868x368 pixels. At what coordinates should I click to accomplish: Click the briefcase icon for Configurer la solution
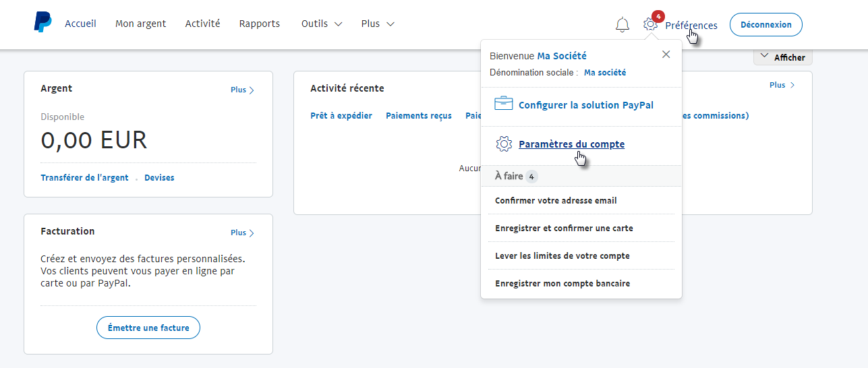pos(504,104)
